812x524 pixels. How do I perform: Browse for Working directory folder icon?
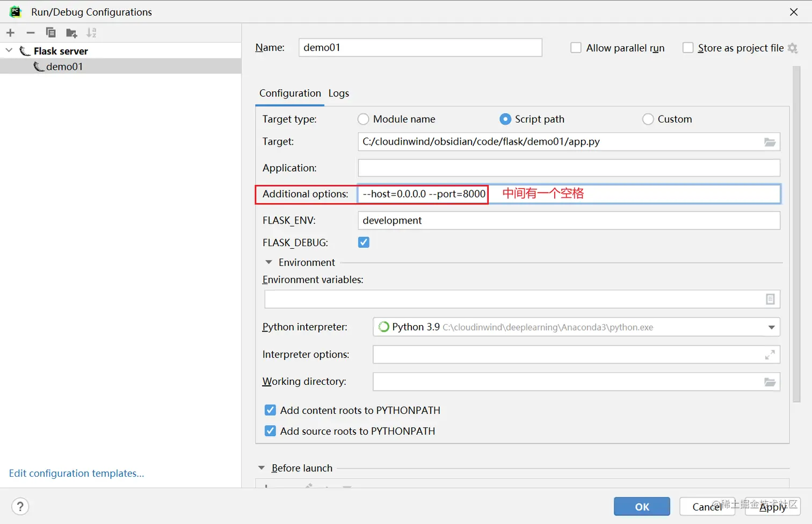pos(770,382)
